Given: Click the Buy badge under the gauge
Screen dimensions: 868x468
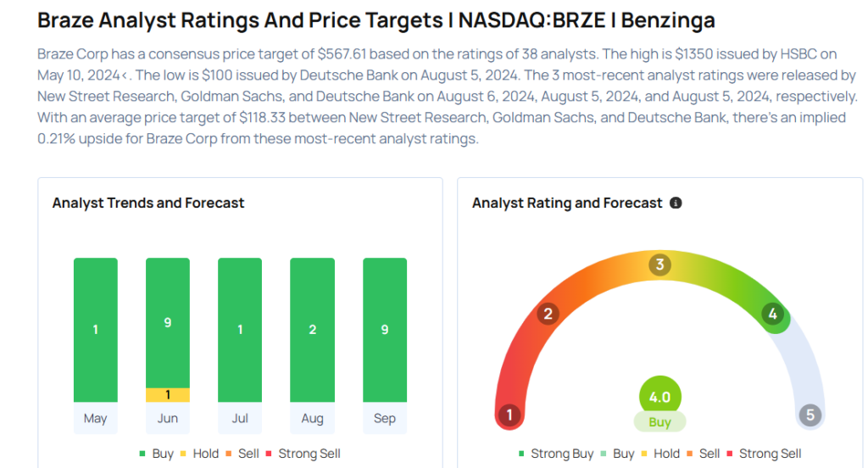Looking at the screenshot, I should pyautogui.click(x=659, y=422).
